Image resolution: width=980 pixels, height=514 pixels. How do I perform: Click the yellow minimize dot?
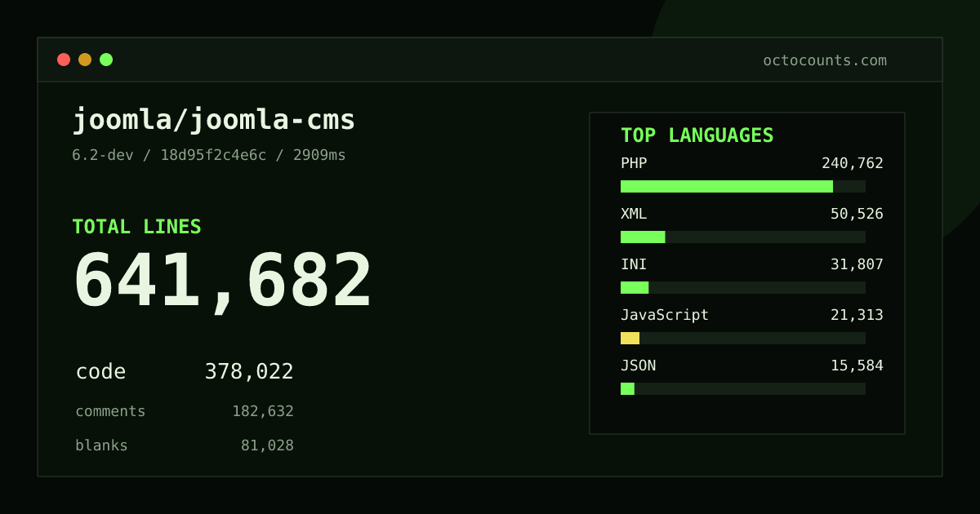click(x=85, y=60)
